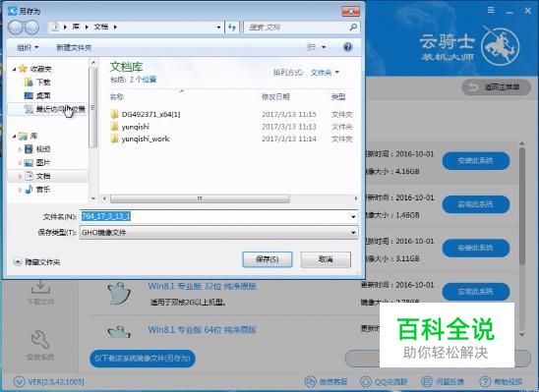539x392 pixels.
Task: Click 安装此系统 for the 4.16GB image
Action: pyautogui.click(x=476, y=161)
